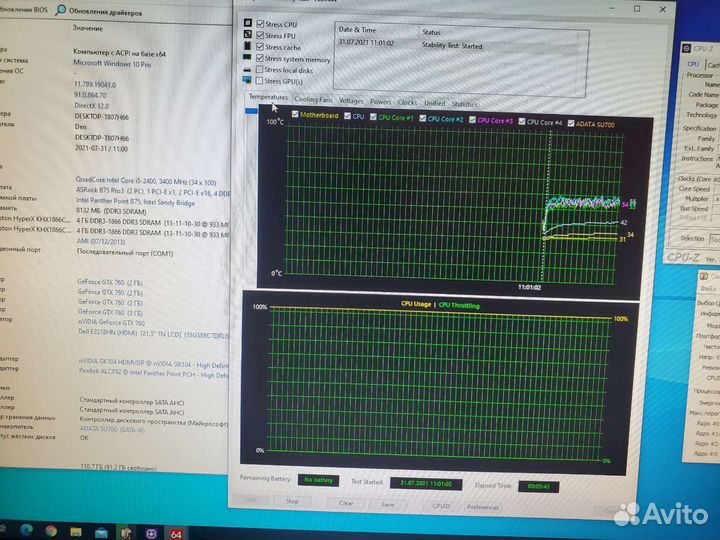Click the Обновления драйверов toolbar button
Viewport: 720px width, 540px height.
(x=99, y=11)
